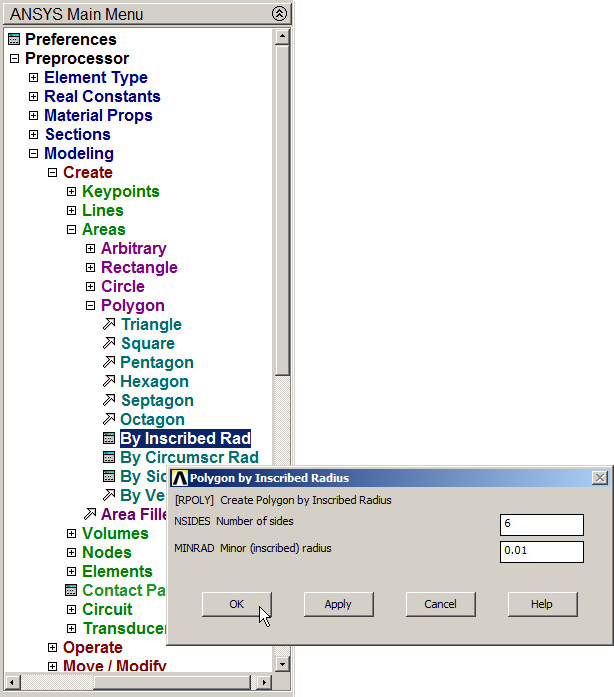Expand the Rectangle areas node
This screenshot has width=614, height=697.
[x=91, y=268]
